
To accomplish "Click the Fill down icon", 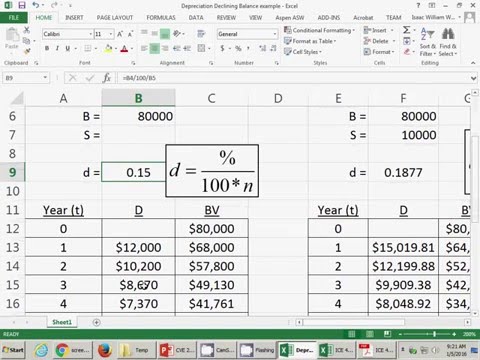I will (407, 41).
